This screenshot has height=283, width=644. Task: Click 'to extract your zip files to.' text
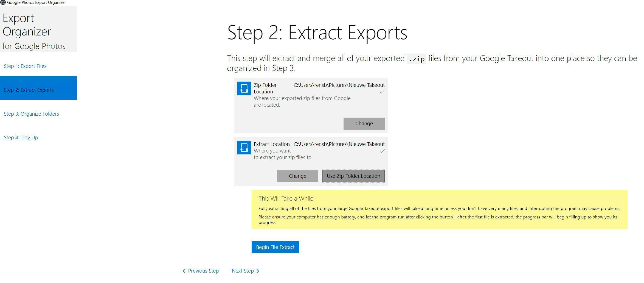[283, 157]
